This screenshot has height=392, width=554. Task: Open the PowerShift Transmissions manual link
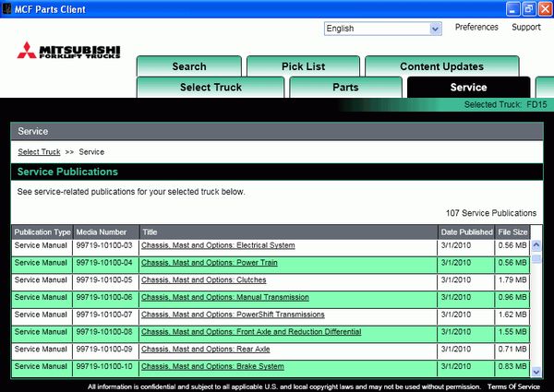(x=233, y=315)
